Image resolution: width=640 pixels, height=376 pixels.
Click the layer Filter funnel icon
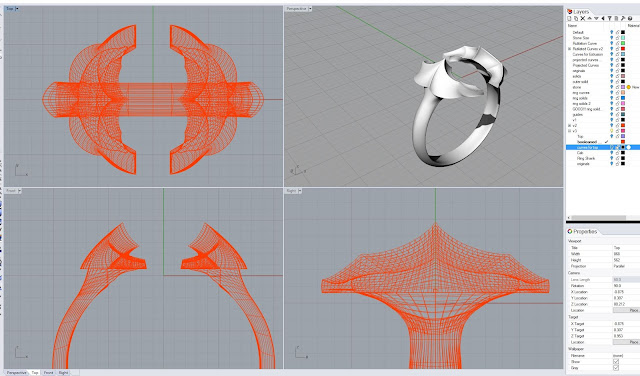[x=609, y=18]
